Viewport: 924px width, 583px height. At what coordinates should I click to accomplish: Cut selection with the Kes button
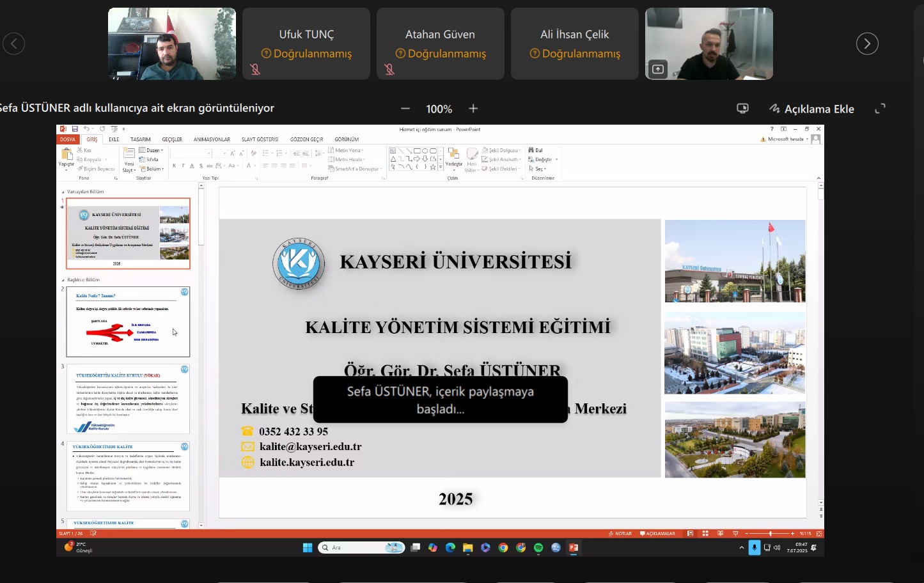[x=84, y=150]
